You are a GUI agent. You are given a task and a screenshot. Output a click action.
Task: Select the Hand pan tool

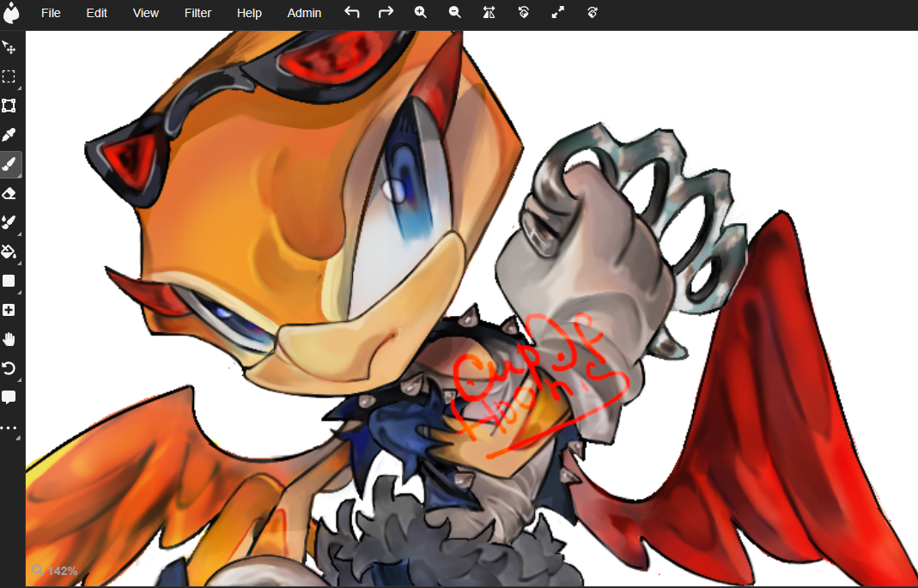(9, 339)
